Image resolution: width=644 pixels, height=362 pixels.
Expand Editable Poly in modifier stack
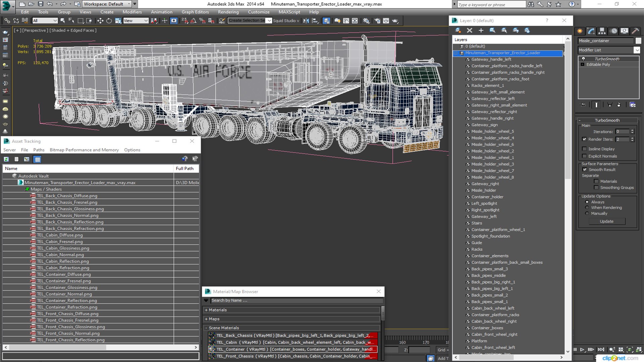[x=583, y=65]
